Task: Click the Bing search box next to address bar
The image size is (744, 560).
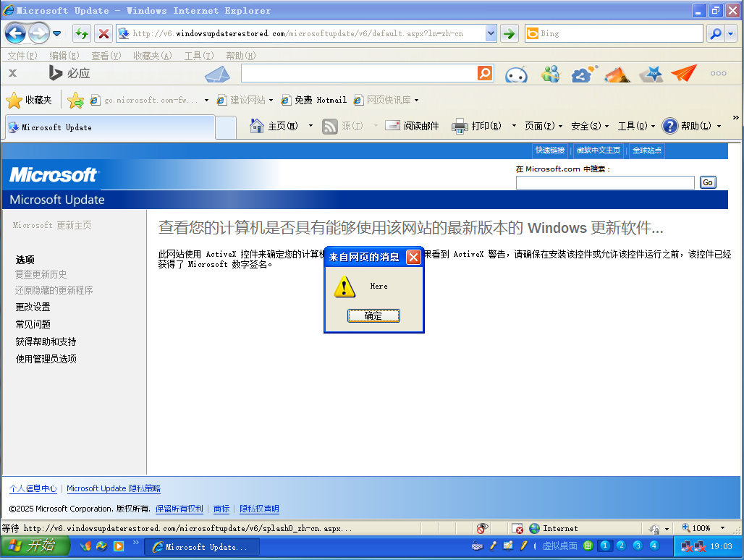Action: 614,33
